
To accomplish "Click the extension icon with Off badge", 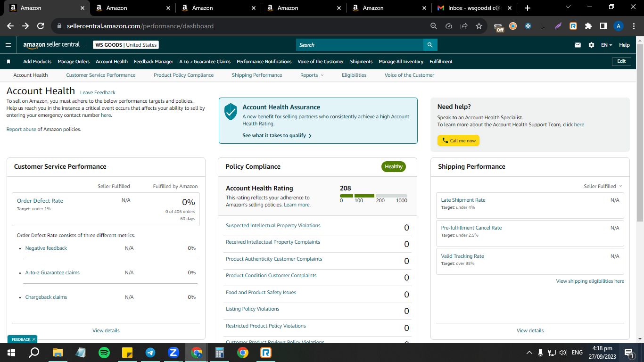I will (x=499, y=27).
